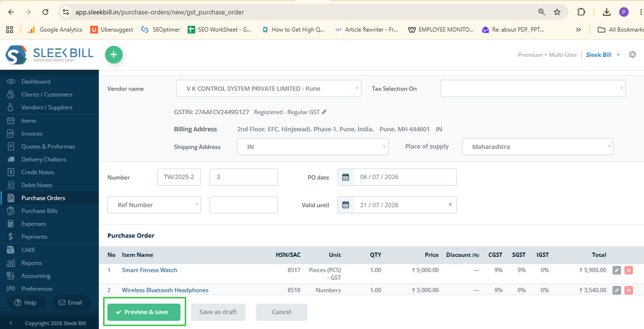The height and width of the screenshot is (329, 644).
Task: Open the settings gear icon
Action: point(632,54)
